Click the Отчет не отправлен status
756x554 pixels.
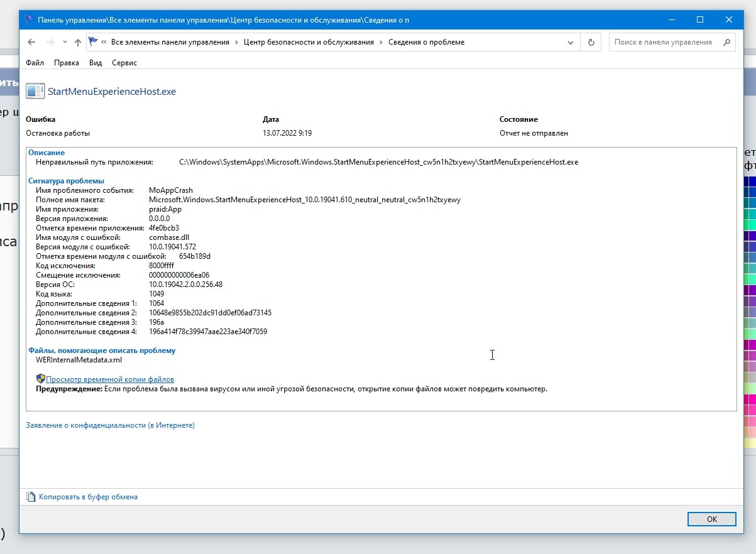click(x=534, y=133)
